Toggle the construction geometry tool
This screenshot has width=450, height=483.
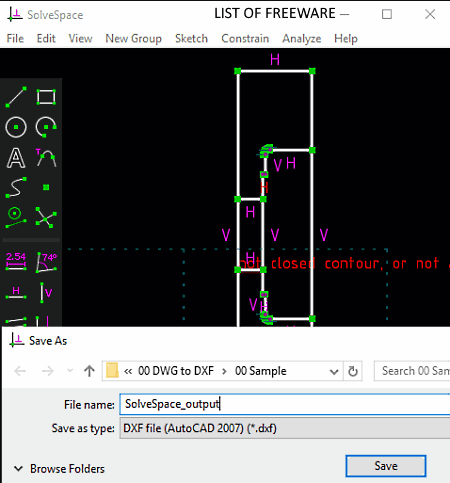[x=16, y=218]
